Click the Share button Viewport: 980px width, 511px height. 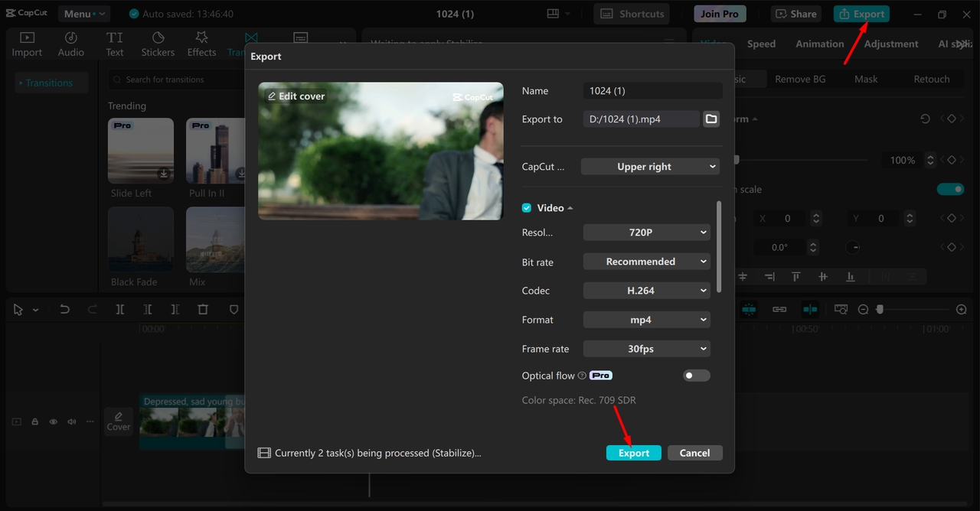coord(795,14)
